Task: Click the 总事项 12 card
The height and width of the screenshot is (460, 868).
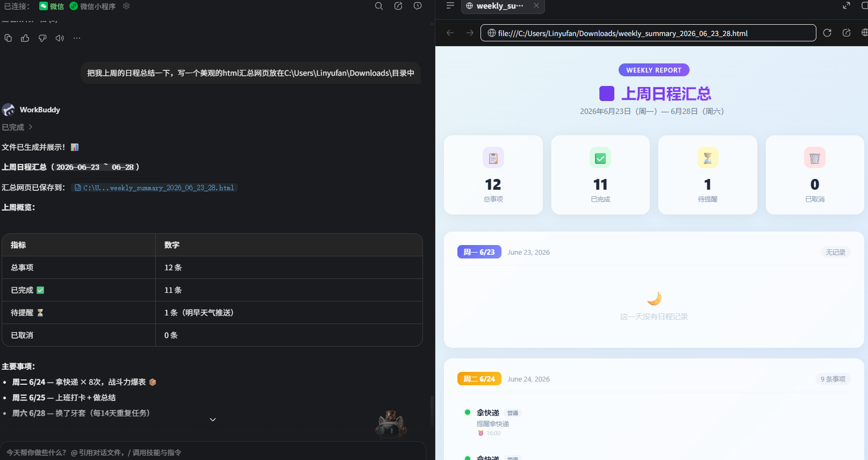Action: tap(493, 175)
